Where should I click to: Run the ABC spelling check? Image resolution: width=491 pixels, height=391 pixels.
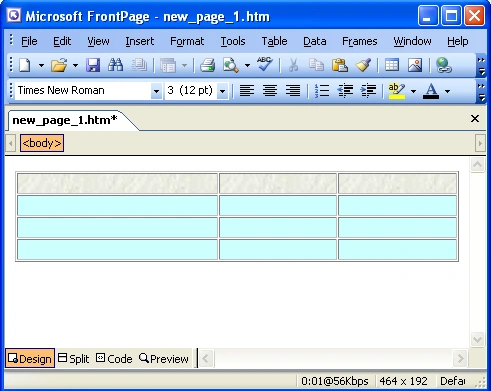265,64
